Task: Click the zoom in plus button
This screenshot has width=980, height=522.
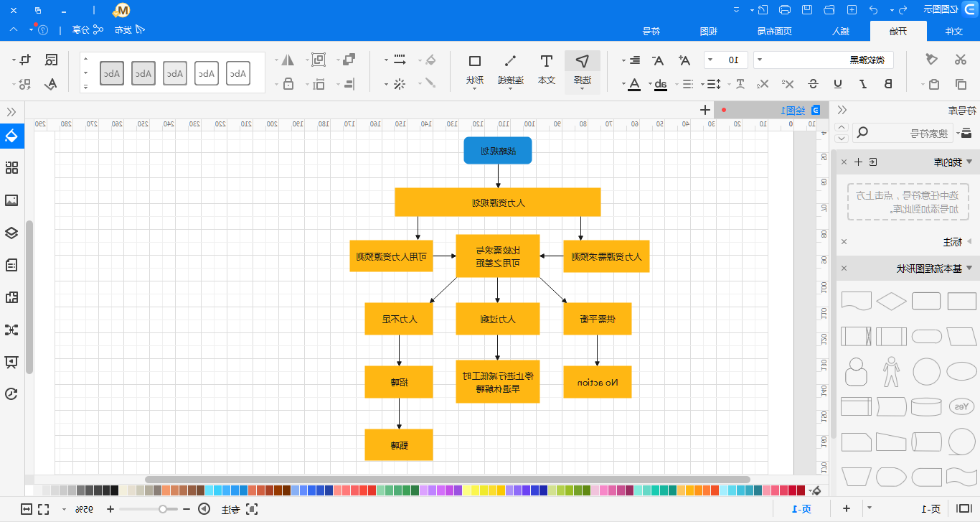Action: (x=110, y=509)
